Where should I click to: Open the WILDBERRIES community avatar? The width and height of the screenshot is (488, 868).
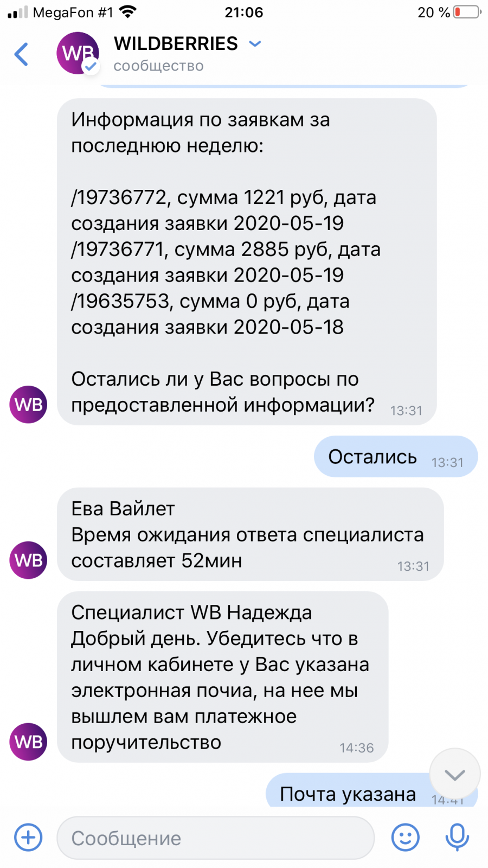coord(78,53)
